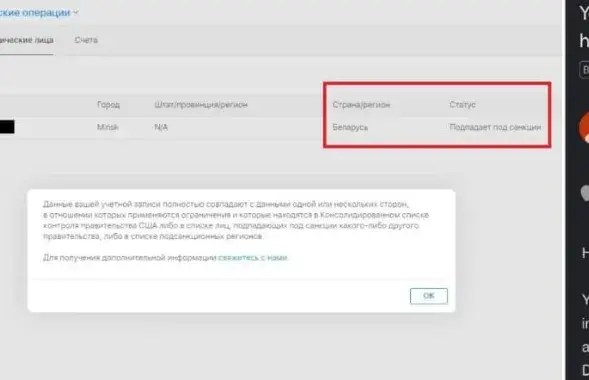Viewport: 589px width, 380px height.
Task: Click the 'Страна/регион' column header
Action: point(361,105)
